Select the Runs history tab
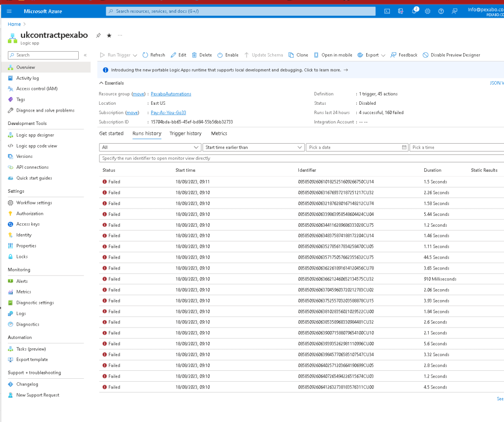The height and width of the screenshot is (422, 504). tap(147, 133)
